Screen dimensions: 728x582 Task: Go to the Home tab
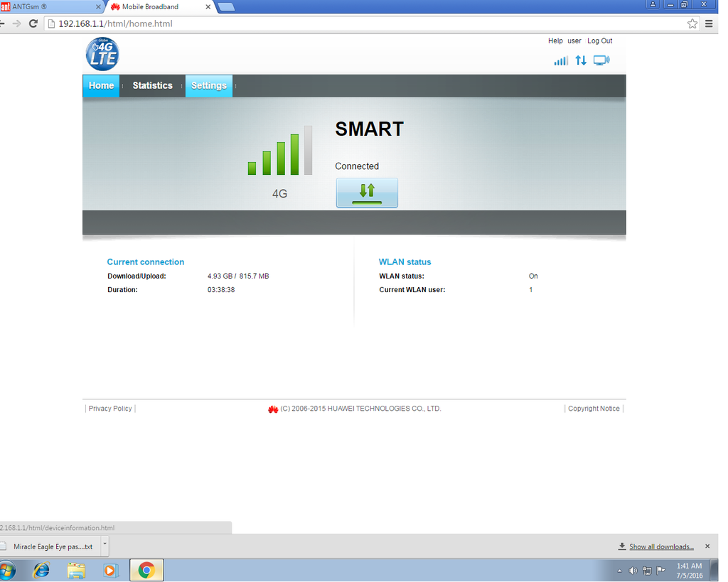(x=101, y=85)
